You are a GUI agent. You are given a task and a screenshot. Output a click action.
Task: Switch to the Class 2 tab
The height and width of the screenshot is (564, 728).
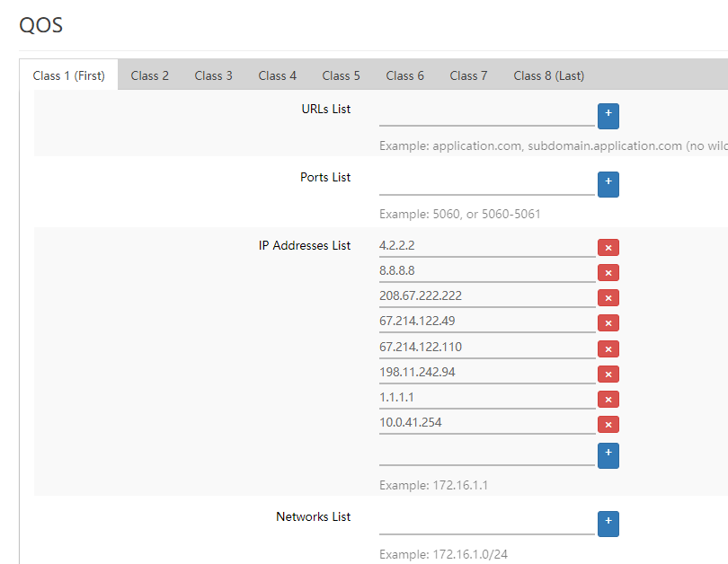pyautogui.click(x=150, y=75)
